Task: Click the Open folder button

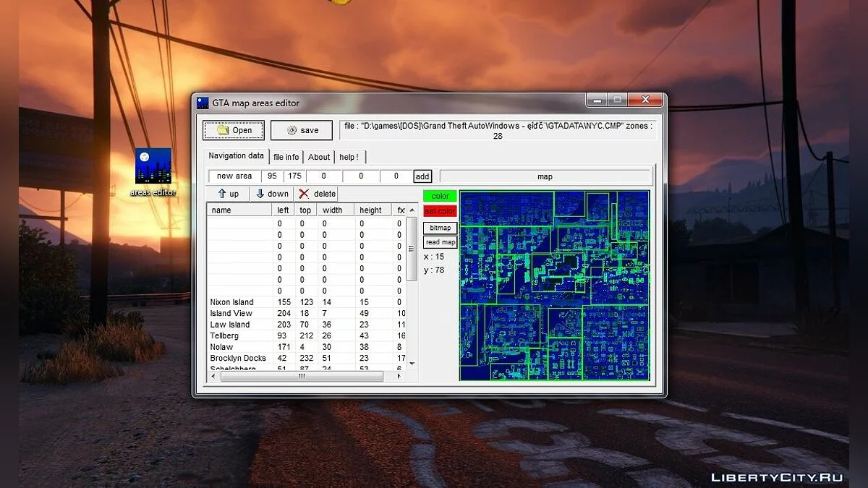Action: pyautogui.click(x=234, y=130)
